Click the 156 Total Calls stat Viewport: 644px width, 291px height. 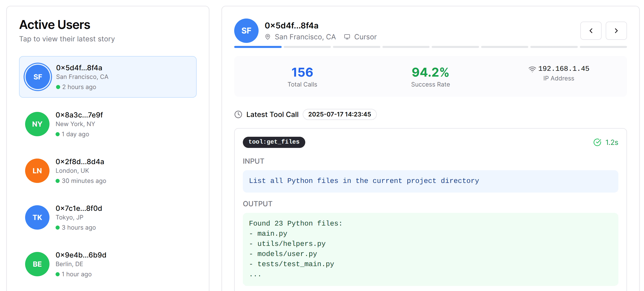[302, 76]
